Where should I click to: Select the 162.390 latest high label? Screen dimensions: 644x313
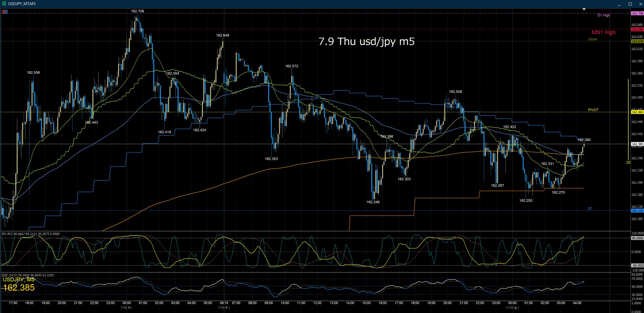584,140
